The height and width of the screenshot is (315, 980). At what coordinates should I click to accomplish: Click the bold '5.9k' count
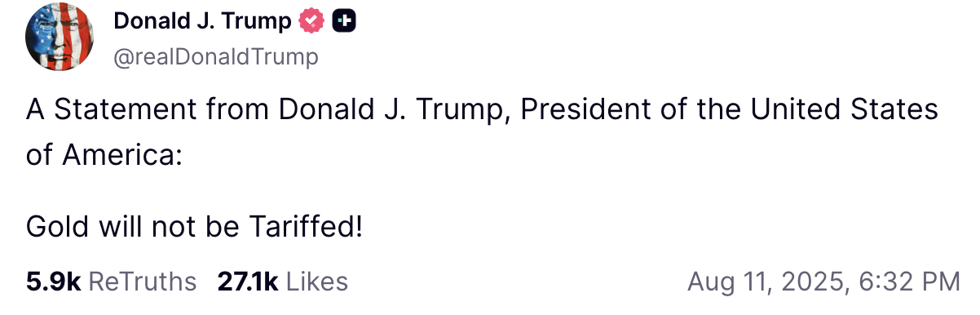(53, 282)
